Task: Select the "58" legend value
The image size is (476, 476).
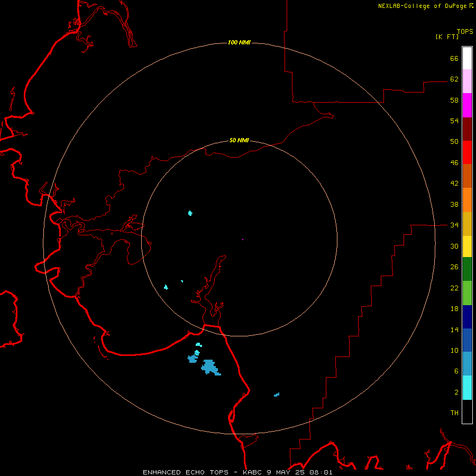Action: coord(454,100)
